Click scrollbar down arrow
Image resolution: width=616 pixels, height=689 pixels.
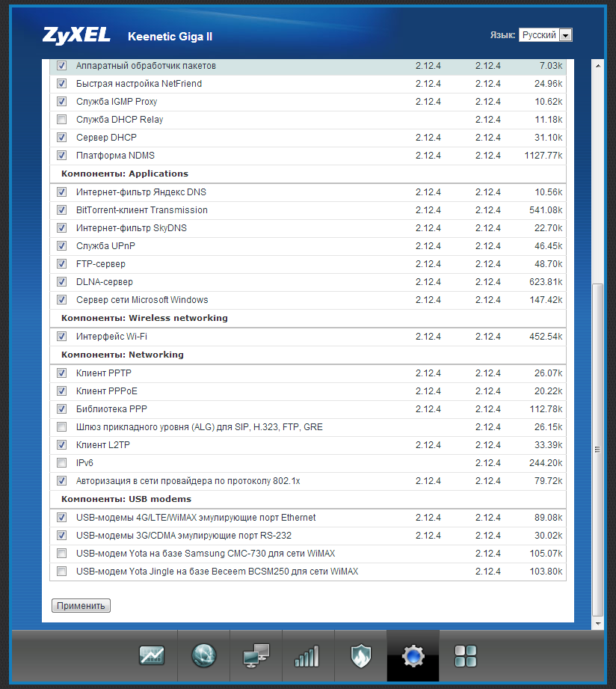pyautogui.click(x=597, y=623)
